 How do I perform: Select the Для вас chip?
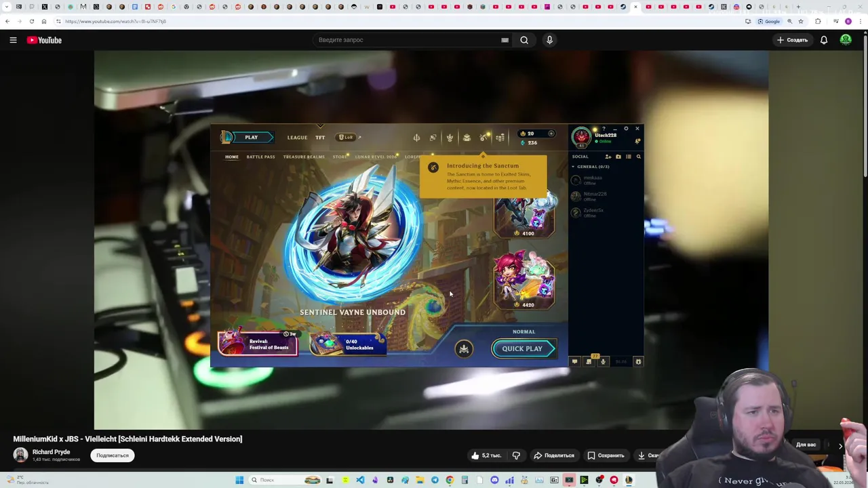tap(806, 445)
